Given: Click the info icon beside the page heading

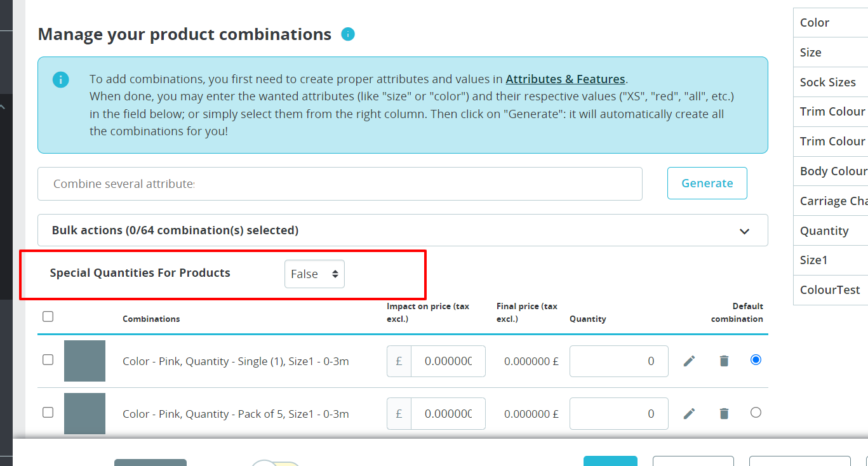Looking at the screenshot, I should tap(348, 34).
